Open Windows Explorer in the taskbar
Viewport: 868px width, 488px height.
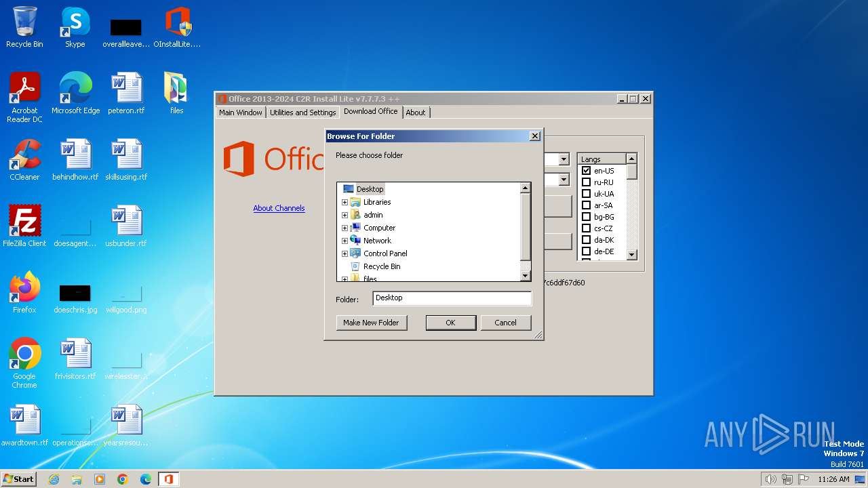point(77,479)
